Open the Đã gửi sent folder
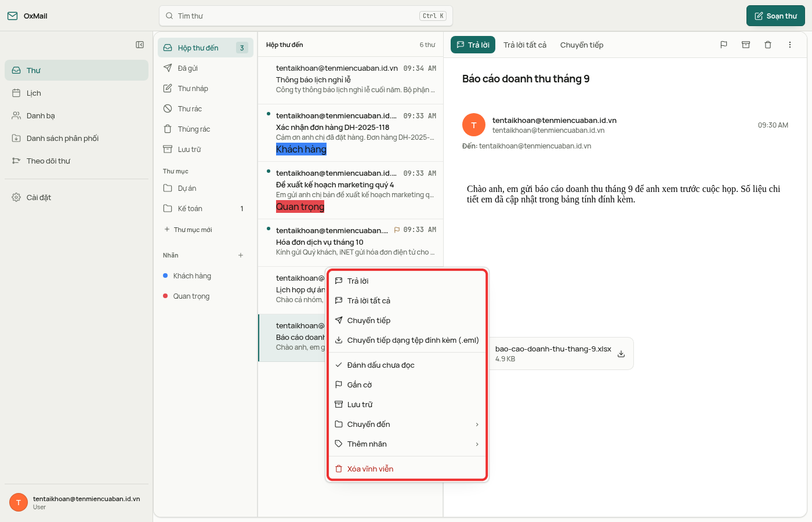812x522 pixels. pyautogui.click(x=205, y=68)
